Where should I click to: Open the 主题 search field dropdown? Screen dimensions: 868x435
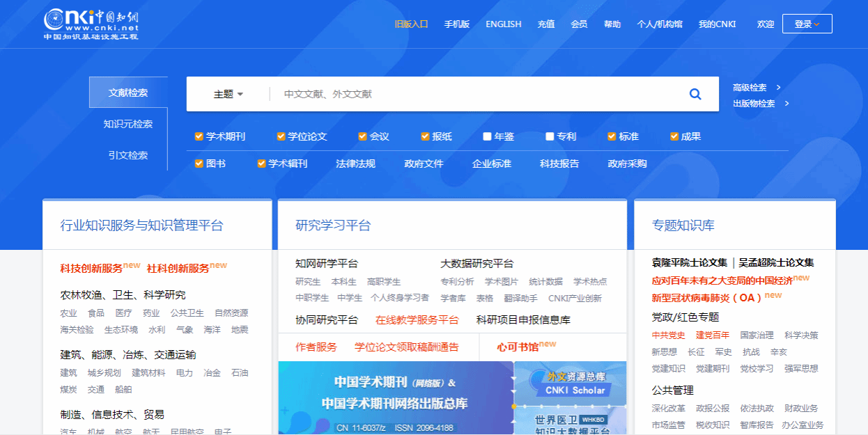(x=228, y=94)
